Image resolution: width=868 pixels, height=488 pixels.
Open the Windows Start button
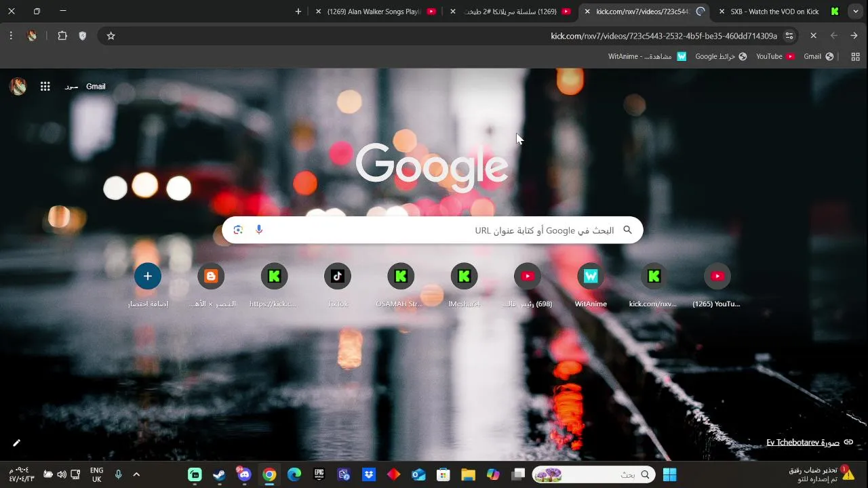tap(670, 474)
